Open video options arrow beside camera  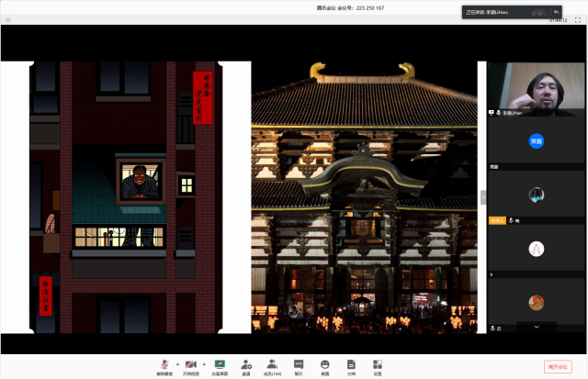(203, 362)
